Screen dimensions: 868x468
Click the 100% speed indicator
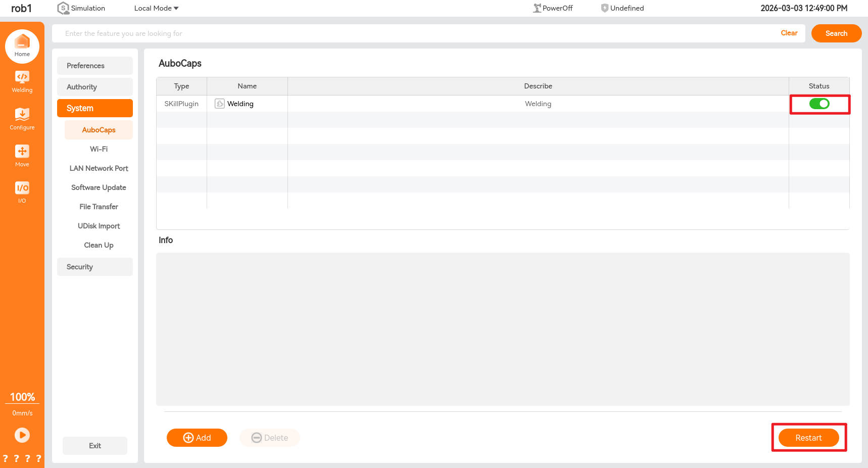click(x=22, y=397)
